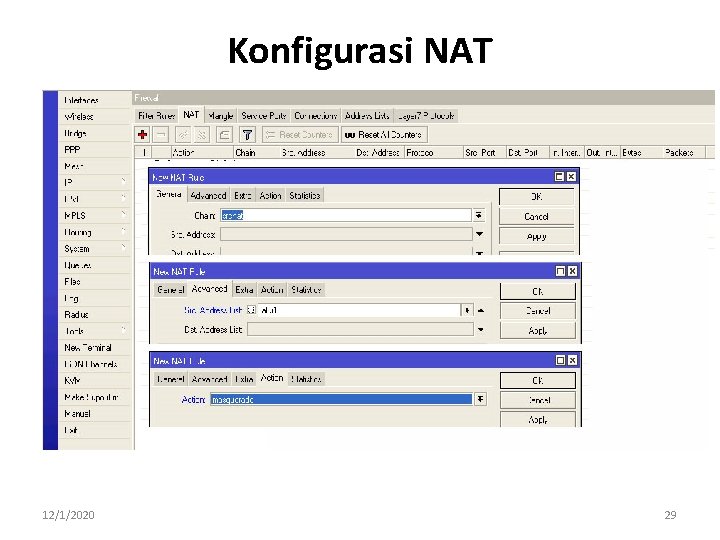Sort by the Packets column header
The width and height of the screenshot is (720, 540).
point(684,152)
